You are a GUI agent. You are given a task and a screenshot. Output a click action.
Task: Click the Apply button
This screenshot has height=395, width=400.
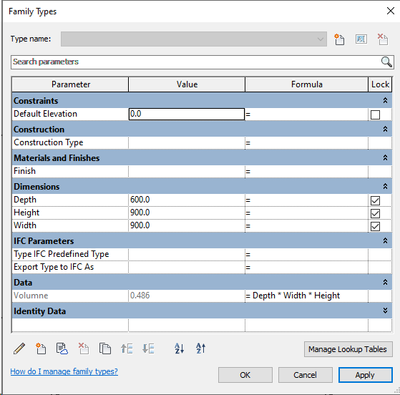(365, 375)
